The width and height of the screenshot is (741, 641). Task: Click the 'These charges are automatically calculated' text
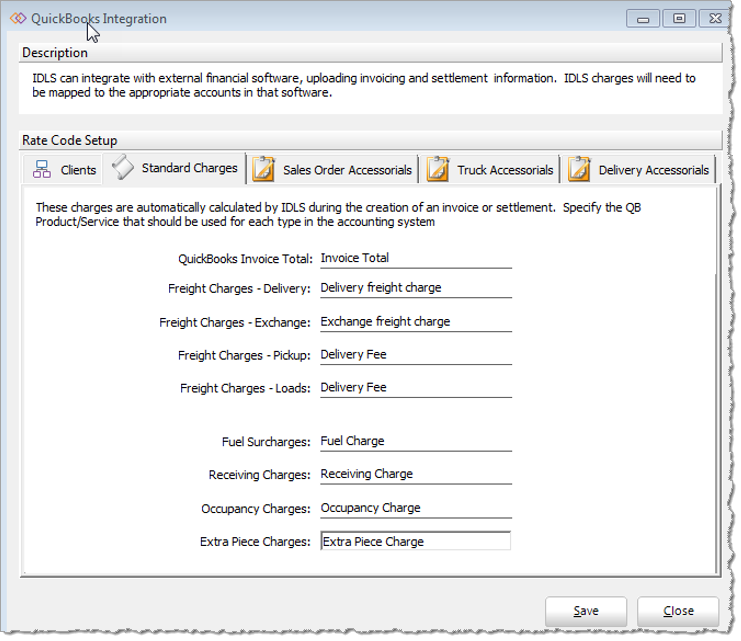coord(338,215)
